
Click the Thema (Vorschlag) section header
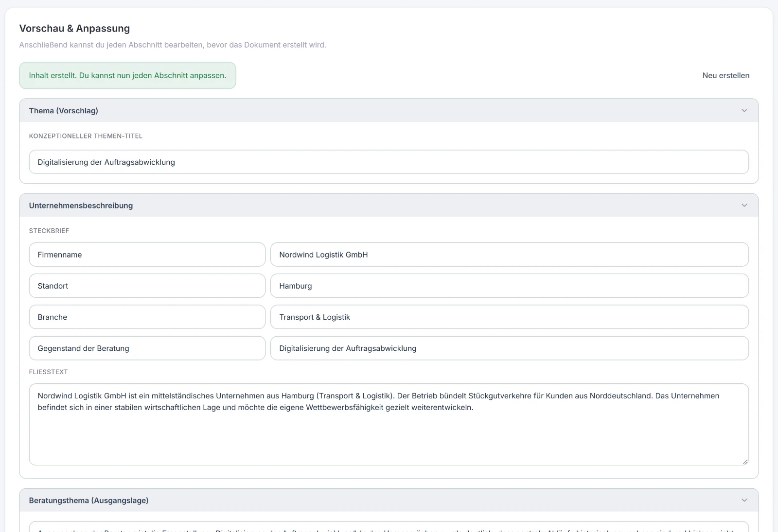pyautogui.click(x=389, y=111)
